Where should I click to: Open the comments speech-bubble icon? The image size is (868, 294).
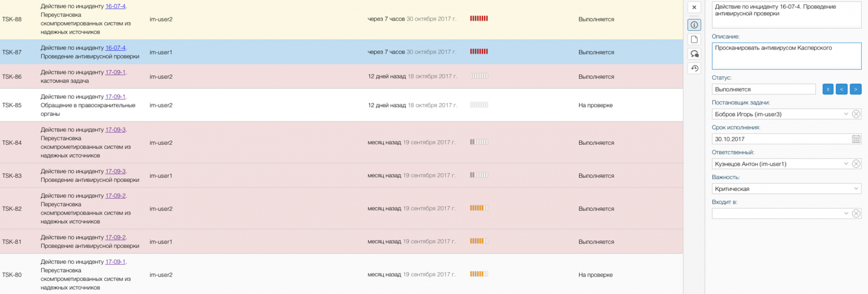coord(694,54)
